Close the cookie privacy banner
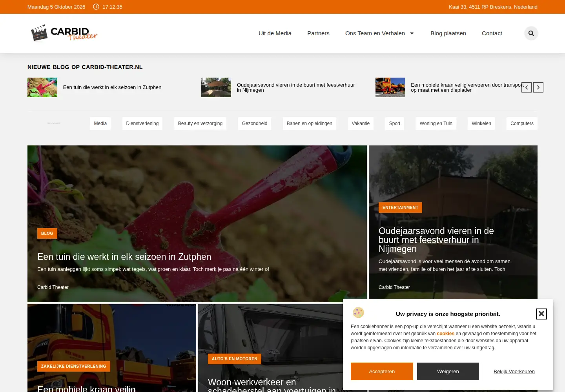The height and width of the screenshot is (392, 565). (541, 314)
